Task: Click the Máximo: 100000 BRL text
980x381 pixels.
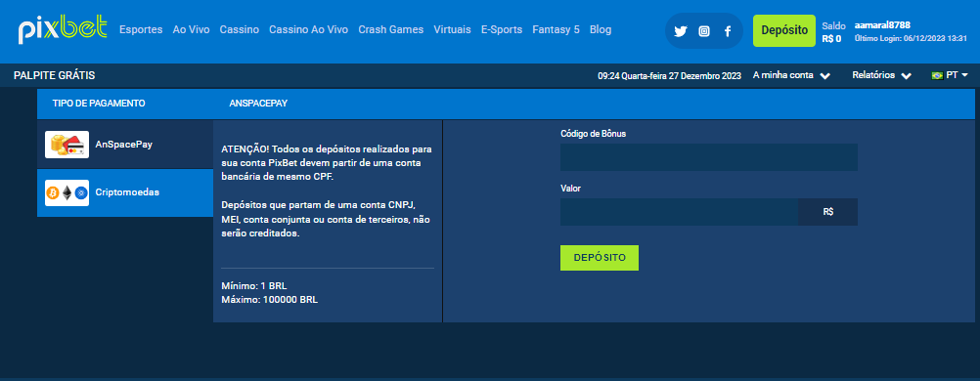Action: pyautogui.click(x=269, y=300)
